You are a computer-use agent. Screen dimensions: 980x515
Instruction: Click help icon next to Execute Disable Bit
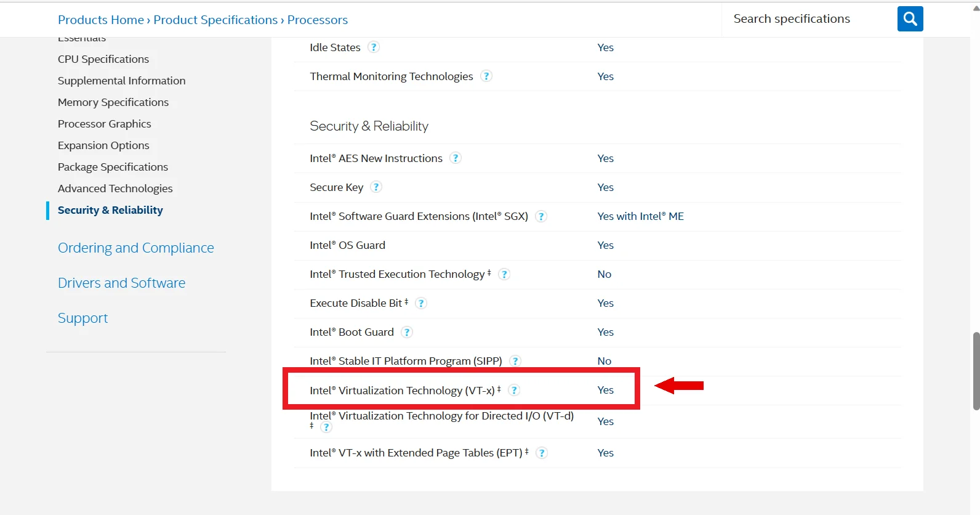click(x=421, y=303)
